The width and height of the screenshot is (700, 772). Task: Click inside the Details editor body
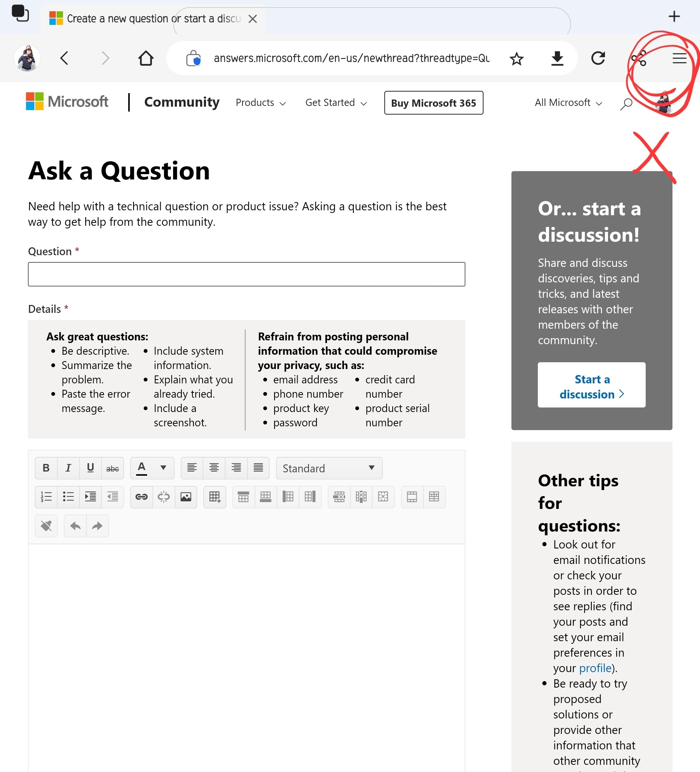[x=246, y=657]
